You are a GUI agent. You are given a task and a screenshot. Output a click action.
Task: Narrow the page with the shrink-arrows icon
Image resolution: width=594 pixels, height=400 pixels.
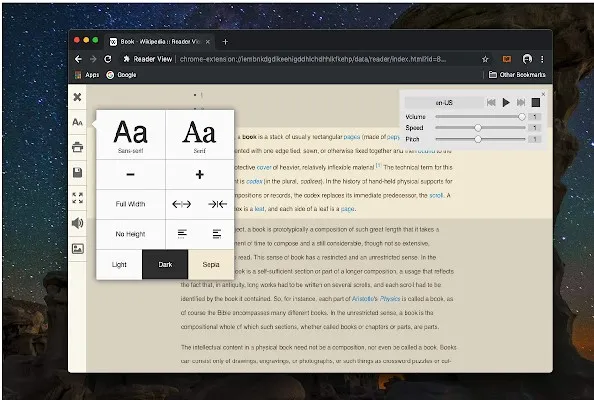(x=217, y=204)
